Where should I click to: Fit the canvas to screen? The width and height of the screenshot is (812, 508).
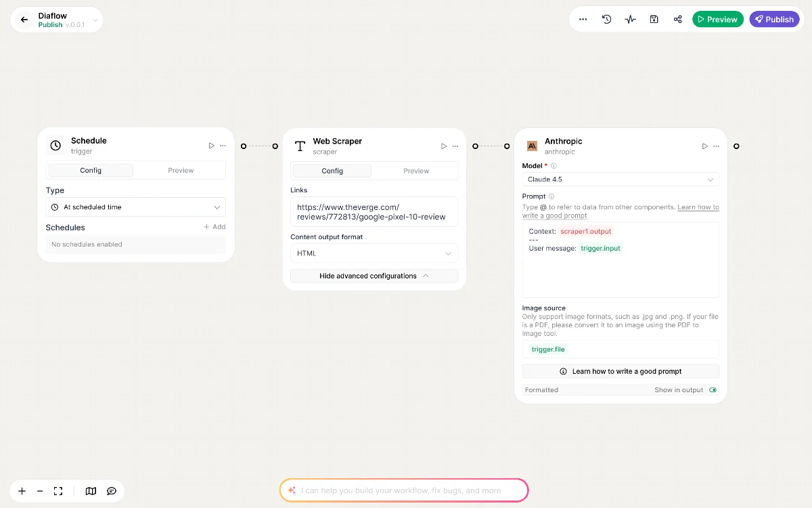pyautogui.click(x=58, y=491)
